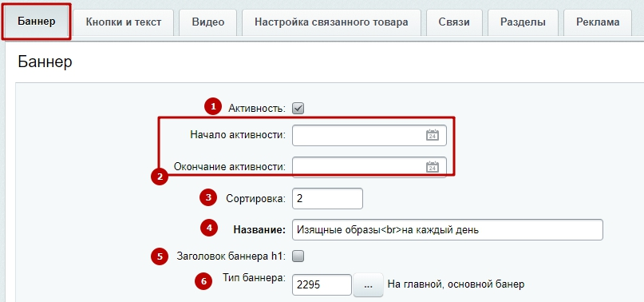
Task: Click the Баннер section heading
Action: point(45,62)
